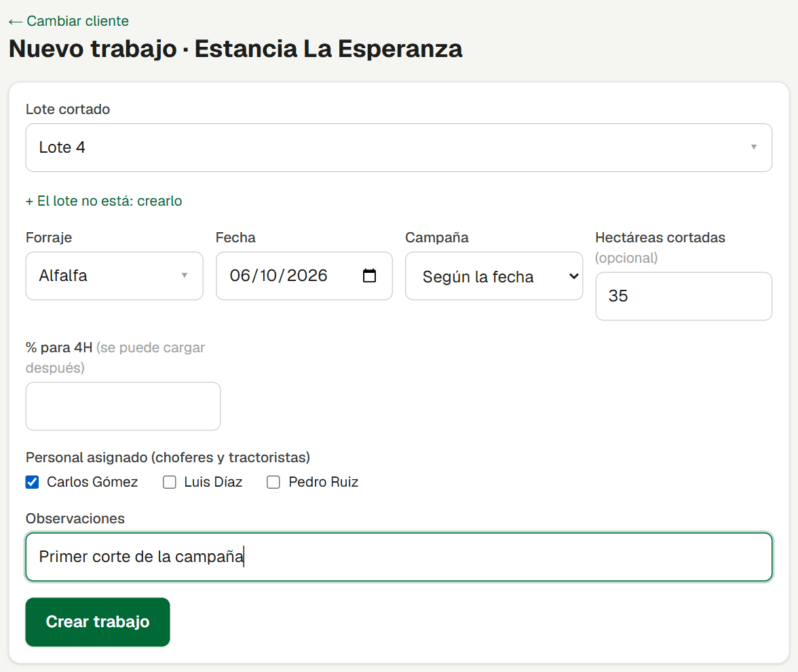Go back via Cambiar cliente link
Viewport: 798px width, 672px height.
[x=69, y=21]
